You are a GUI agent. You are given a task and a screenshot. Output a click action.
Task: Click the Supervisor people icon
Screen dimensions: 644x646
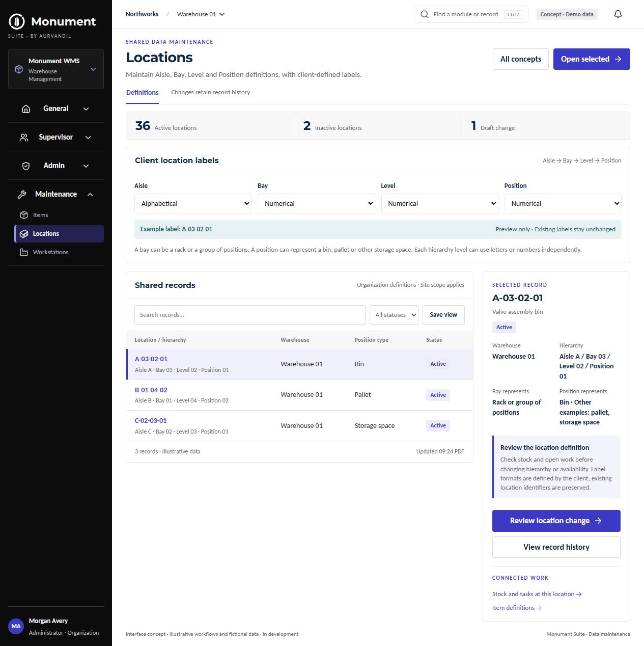(x=24, y=137)
